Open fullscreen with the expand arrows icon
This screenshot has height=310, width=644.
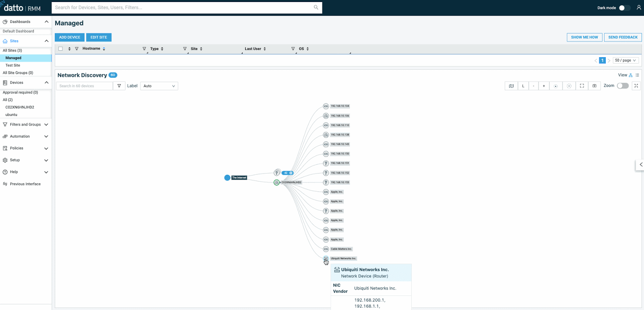636,86
